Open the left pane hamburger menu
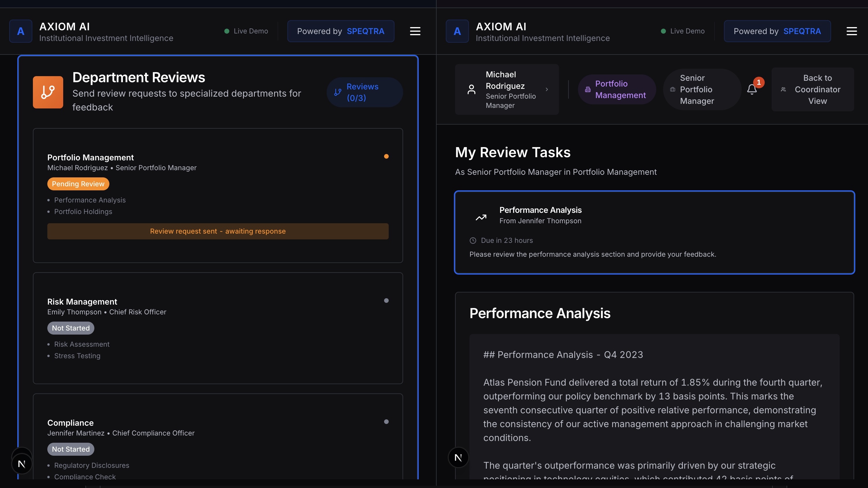The image size is (868, 488). pyautogui.click(x=415, y=31)
